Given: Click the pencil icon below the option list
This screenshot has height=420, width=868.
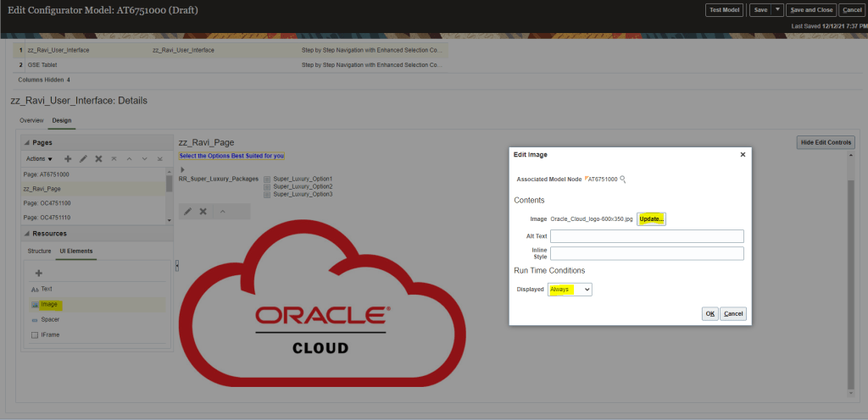Looking at the screenshot, I should [x=188, y=211].
